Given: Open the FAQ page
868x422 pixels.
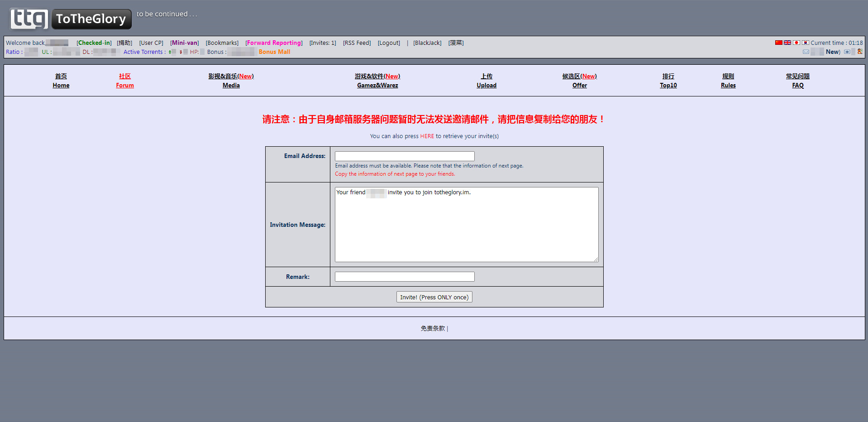Looking at the screenshot, I should pyautogui.click(x=798, y=81).
